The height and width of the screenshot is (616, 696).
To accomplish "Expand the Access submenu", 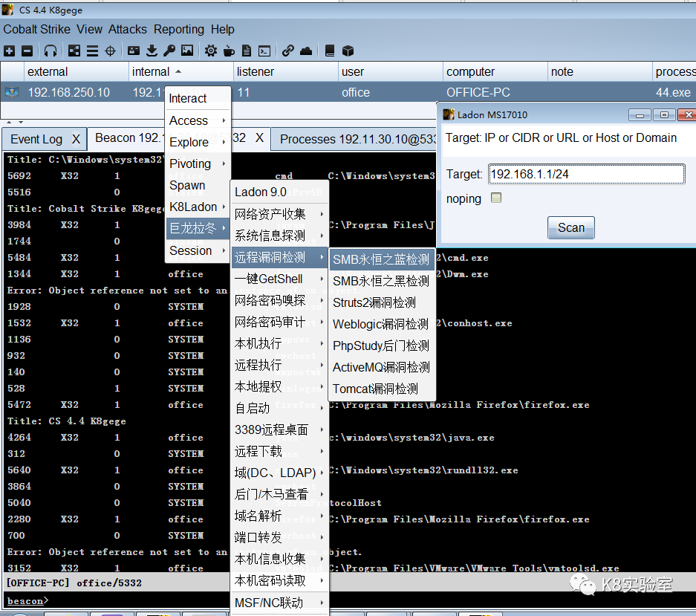I will (x=198, y=121).
